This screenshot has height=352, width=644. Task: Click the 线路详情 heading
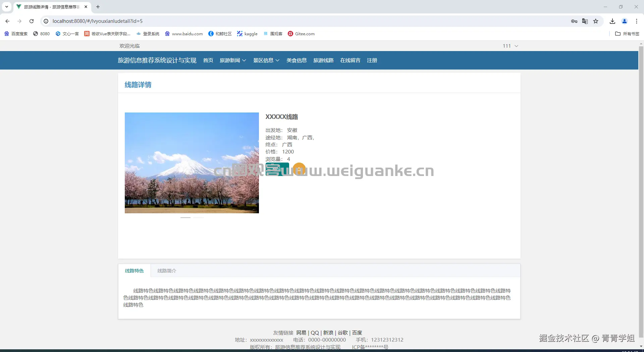[138, 85]
